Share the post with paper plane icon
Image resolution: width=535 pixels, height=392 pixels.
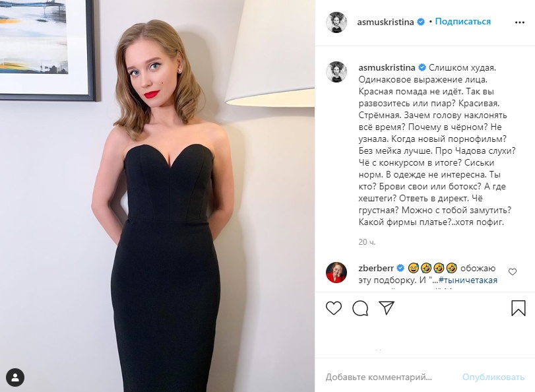click(x=387, y=308)
